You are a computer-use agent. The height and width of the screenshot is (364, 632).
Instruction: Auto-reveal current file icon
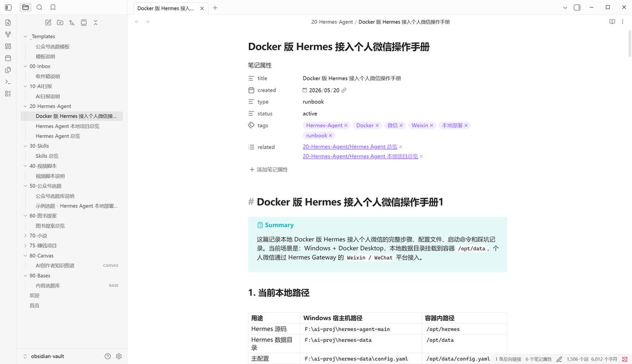pyautogui.click(x=84, y=23)
